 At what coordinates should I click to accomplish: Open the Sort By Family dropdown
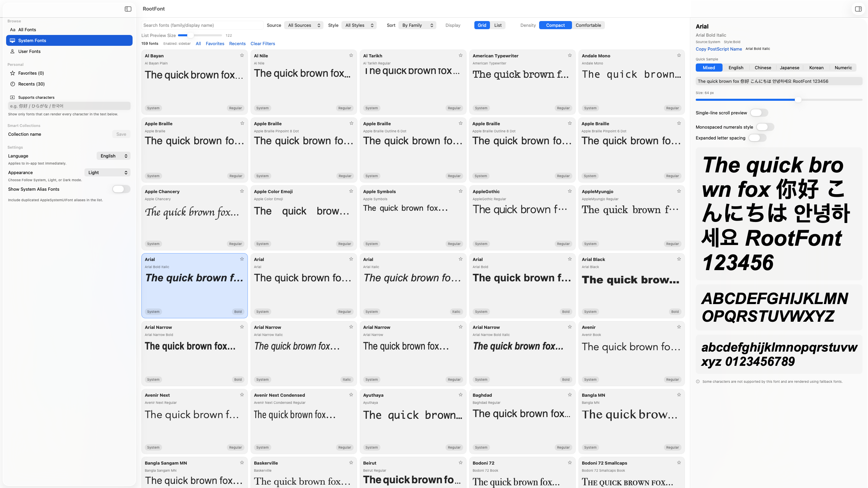417,25
